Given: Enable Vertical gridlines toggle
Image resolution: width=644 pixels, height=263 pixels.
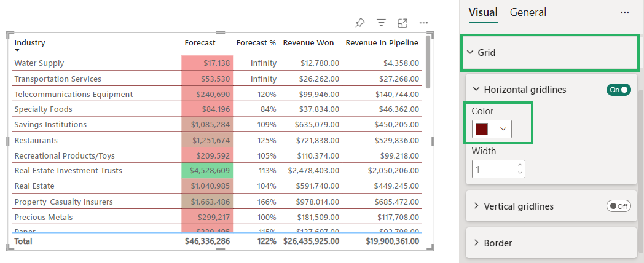Looking at the screenshot, I should pyautogui.click(x=618, y=206).
